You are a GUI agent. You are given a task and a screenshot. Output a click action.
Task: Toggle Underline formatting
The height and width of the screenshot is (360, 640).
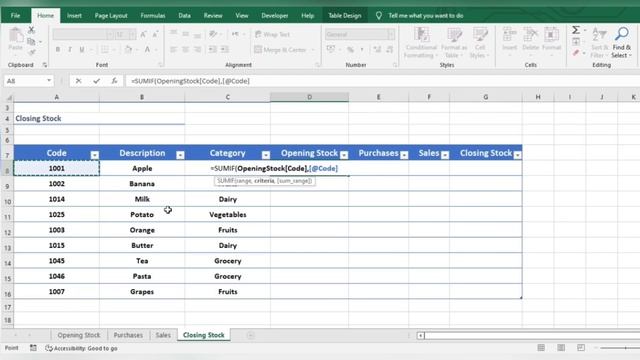click(82, 50)
